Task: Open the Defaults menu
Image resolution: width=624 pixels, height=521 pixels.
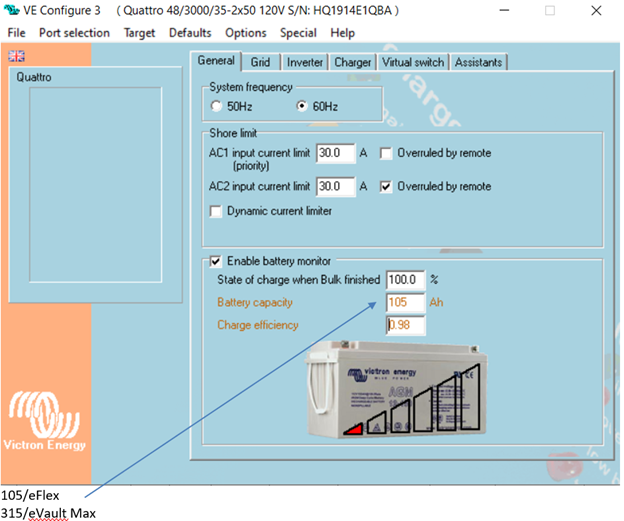Action: [x=190, y=33]
